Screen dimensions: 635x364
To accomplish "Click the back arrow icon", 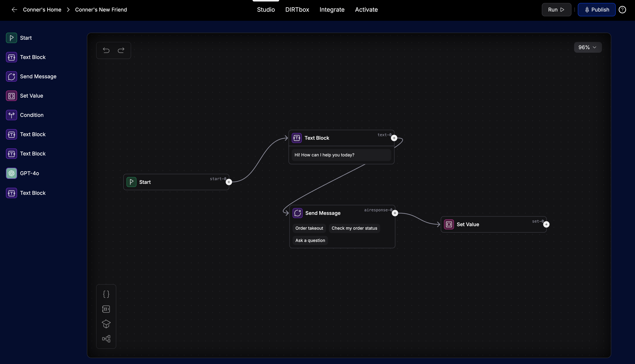I will pyautogui.click(x=14, y=10).
